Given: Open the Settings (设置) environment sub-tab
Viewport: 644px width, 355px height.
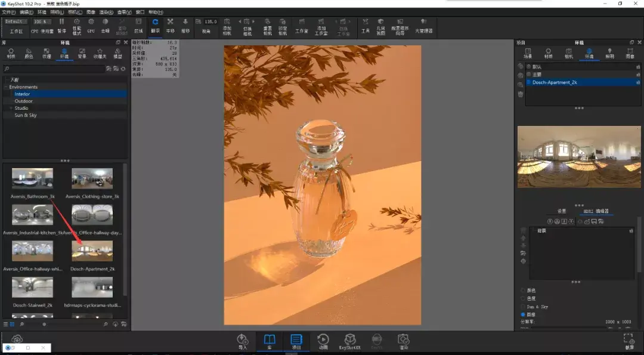Looking at the screenshot, I should click(x=562, y=211).
